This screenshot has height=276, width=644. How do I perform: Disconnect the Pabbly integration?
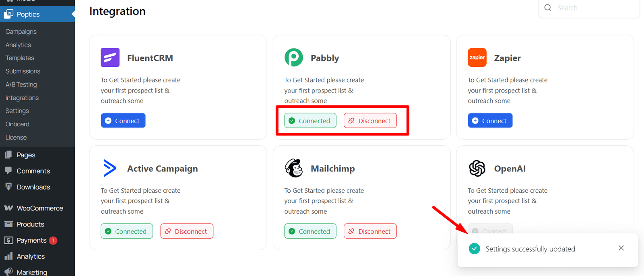[x=370, y=121]
